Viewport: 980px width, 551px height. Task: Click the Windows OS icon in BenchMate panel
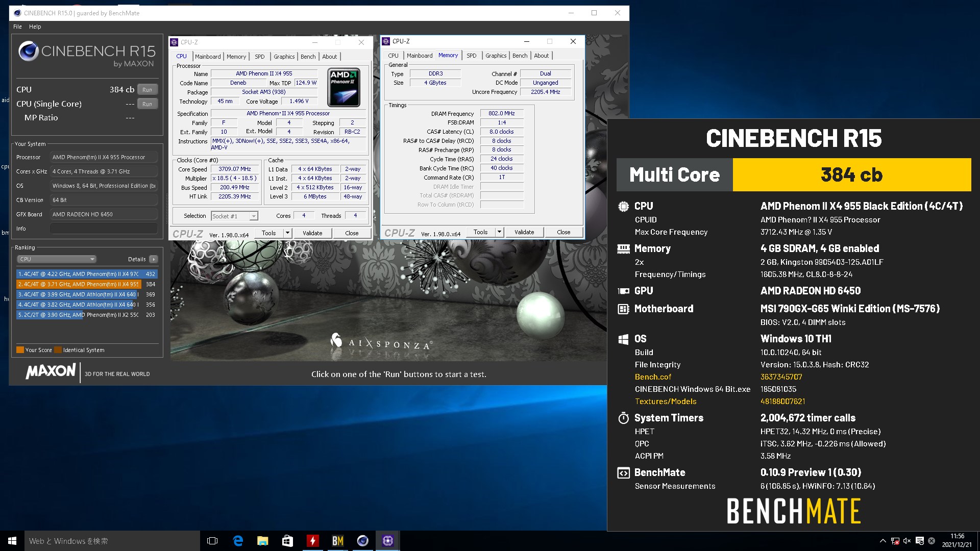[623, 339]
